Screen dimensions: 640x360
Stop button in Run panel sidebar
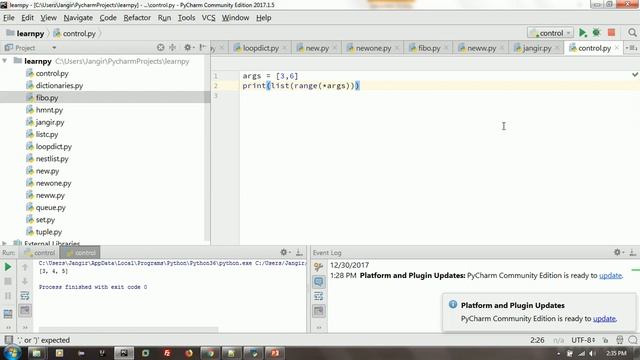[x=8, y=281]
